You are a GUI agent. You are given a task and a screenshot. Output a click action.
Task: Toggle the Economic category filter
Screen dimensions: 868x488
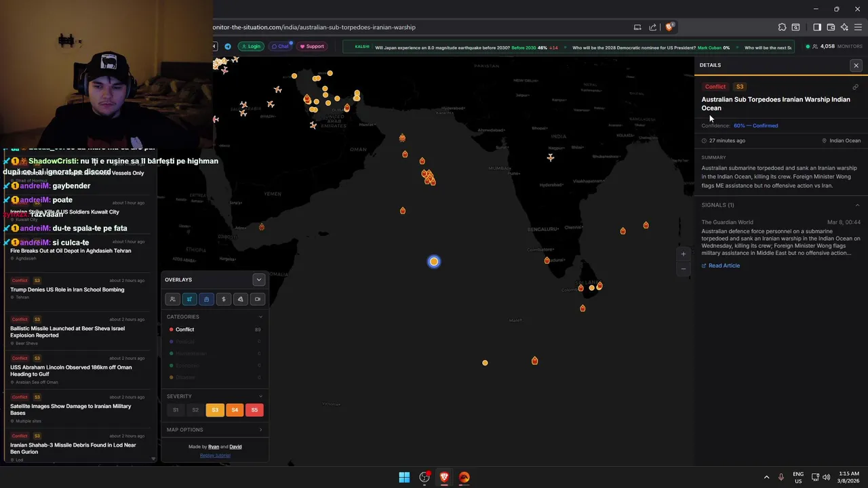(x=215, y=365)
